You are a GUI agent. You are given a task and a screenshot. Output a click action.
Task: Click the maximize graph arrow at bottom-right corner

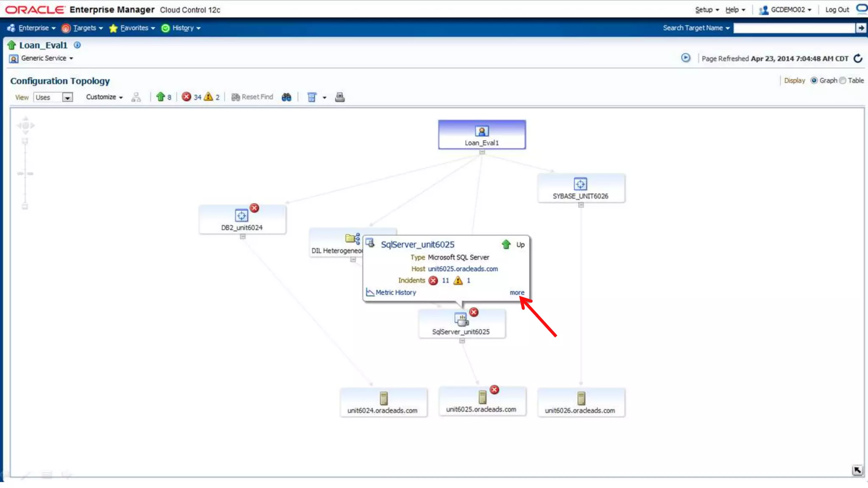pyautogui.click(x=857, y=470)
